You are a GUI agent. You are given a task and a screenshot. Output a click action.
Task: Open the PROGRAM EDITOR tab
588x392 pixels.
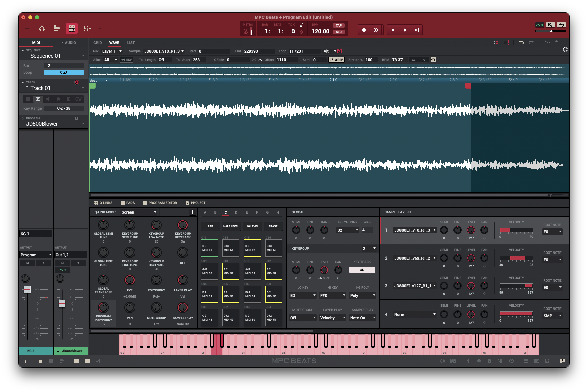160,203
